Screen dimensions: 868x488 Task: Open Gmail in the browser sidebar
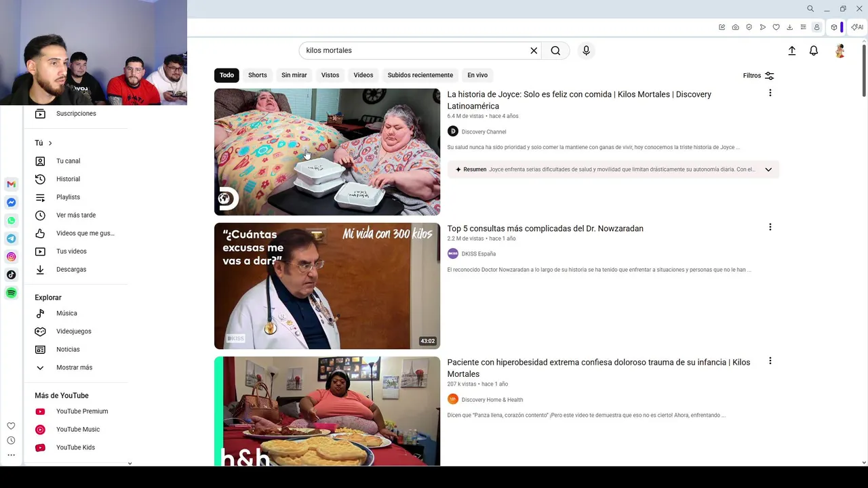pos(11,184)
